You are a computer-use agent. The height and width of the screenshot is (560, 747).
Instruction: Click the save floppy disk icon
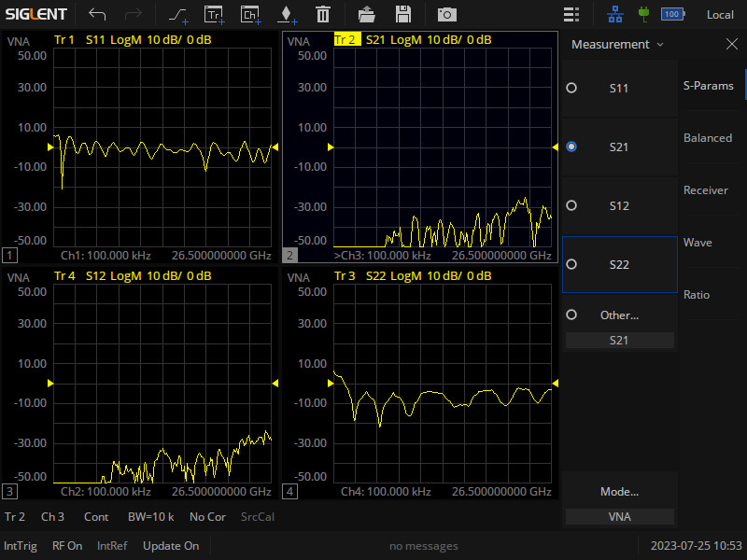click(x=403, y=15)
